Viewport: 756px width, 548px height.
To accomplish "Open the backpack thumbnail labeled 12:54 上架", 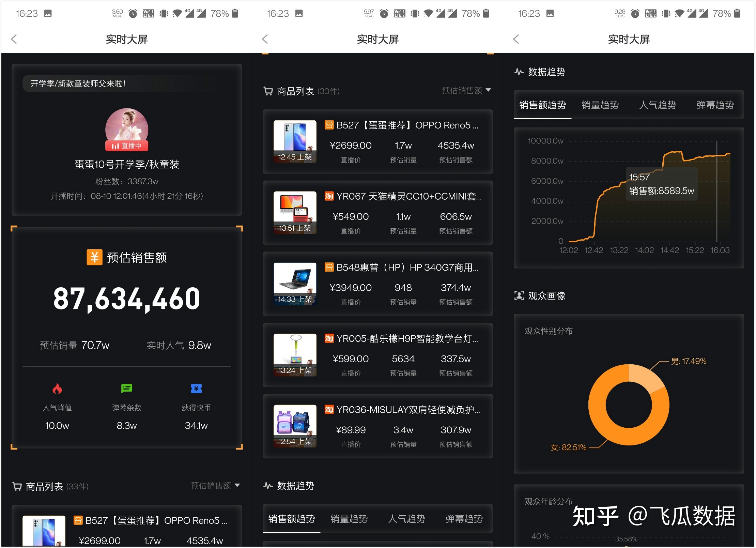I will [x=295, y=426].
